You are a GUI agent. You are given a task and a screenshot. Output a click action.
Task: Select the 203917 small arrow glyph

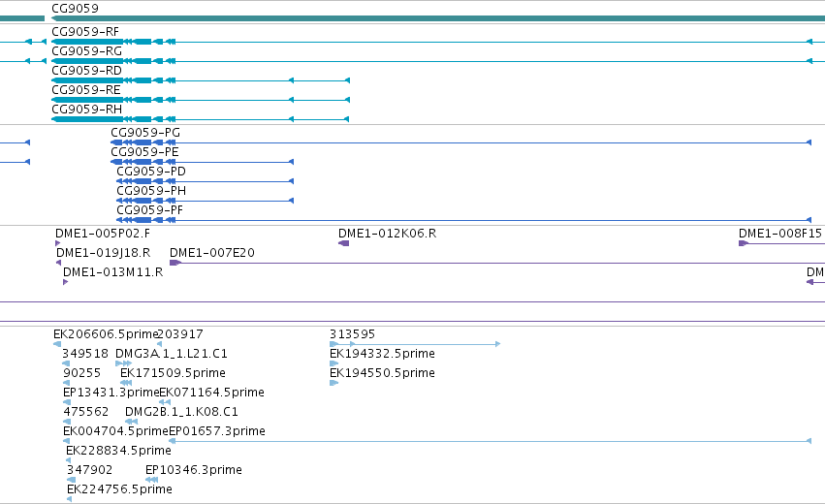pos(159,344)
